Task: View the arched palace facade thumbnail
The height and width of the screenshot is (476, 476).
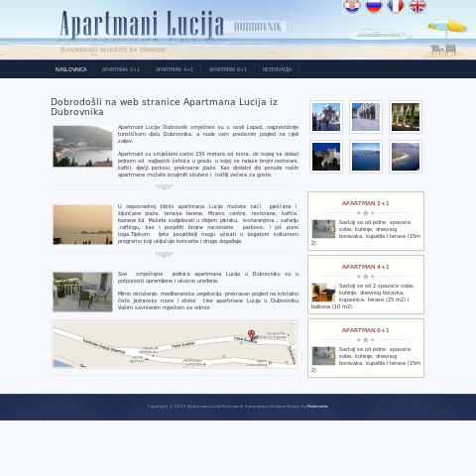Action: point(366,117)
